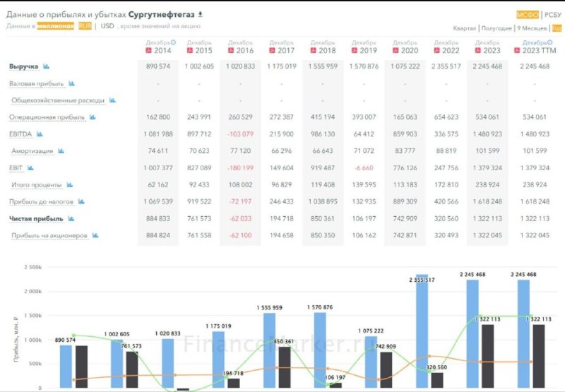
Task: Open the PDF report icon for 2023
Action: click(x=478, y=50)
